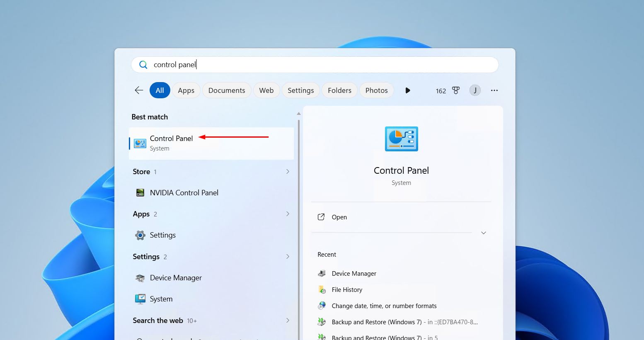Select the Photos filter tab

(377, 90)
